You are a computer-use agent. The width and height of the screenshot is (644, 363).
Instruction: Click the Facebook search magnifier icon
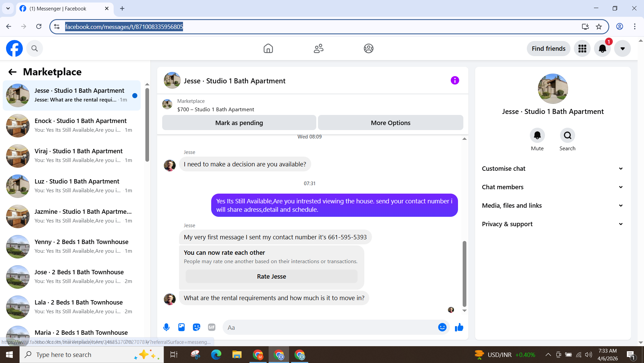coord(35,48)
